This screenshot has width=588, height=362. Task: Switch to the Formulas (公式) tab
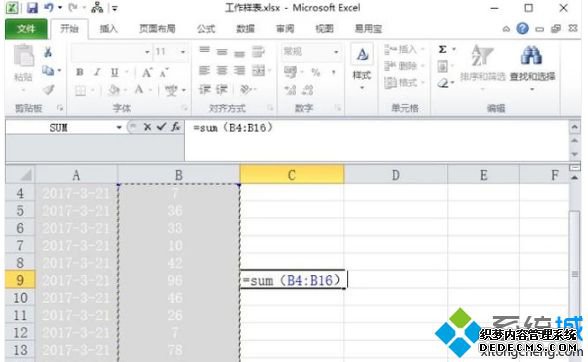click(x=206, y=29)
